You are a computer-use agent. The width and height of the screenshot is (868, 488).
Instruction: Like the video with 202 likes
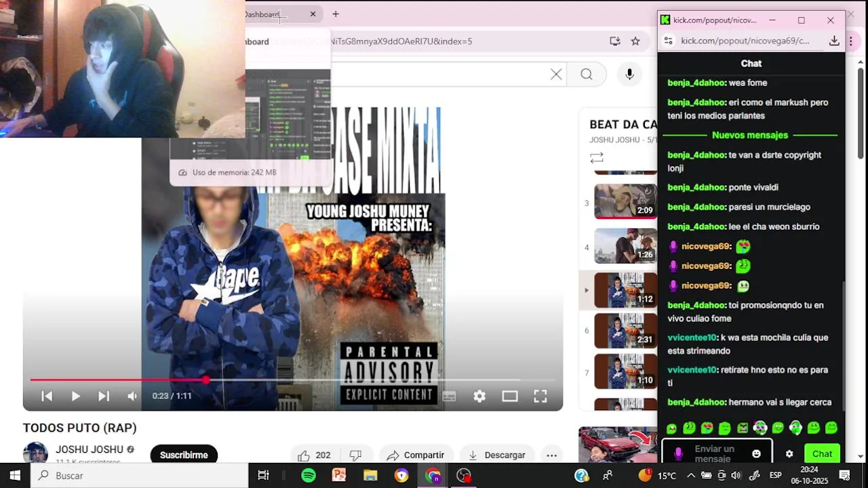313,455
